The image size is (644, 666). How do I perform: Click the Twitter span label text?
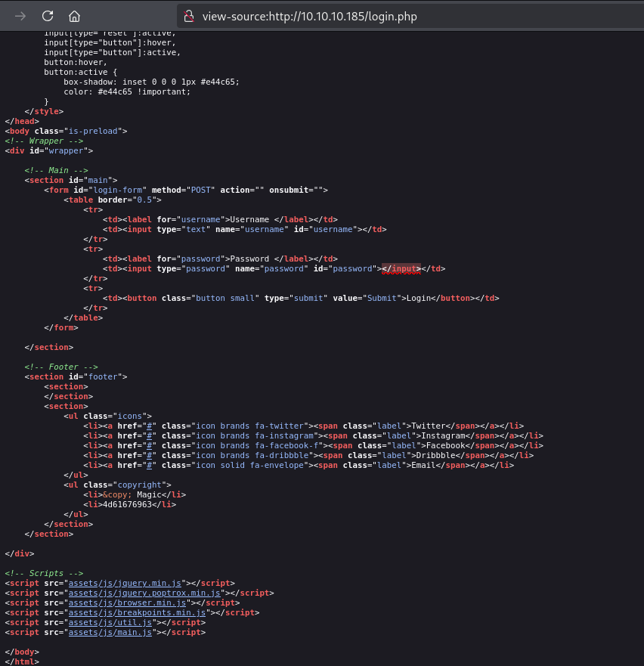pyautogui.click(x=429, y=426)
